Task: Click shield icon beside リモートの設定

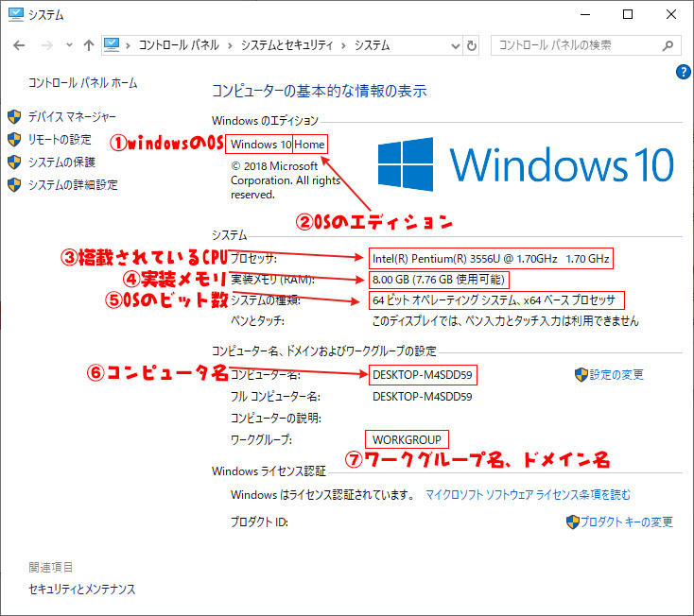Action: 14,139
